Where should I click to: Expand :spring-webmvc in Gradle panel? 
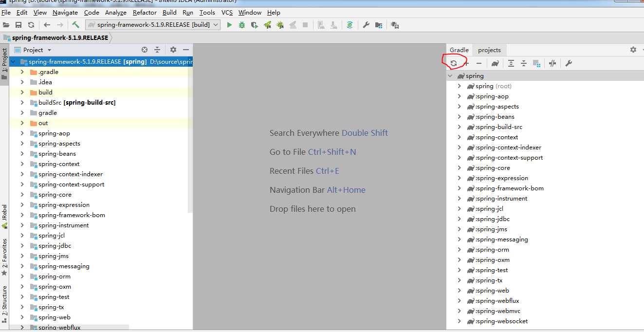point(459,311)
